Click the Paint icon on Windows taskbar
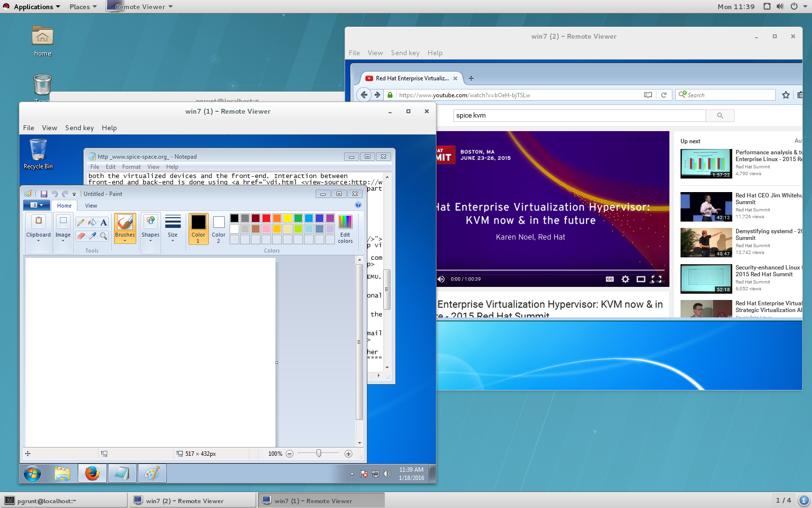 (x=152, y=474)
